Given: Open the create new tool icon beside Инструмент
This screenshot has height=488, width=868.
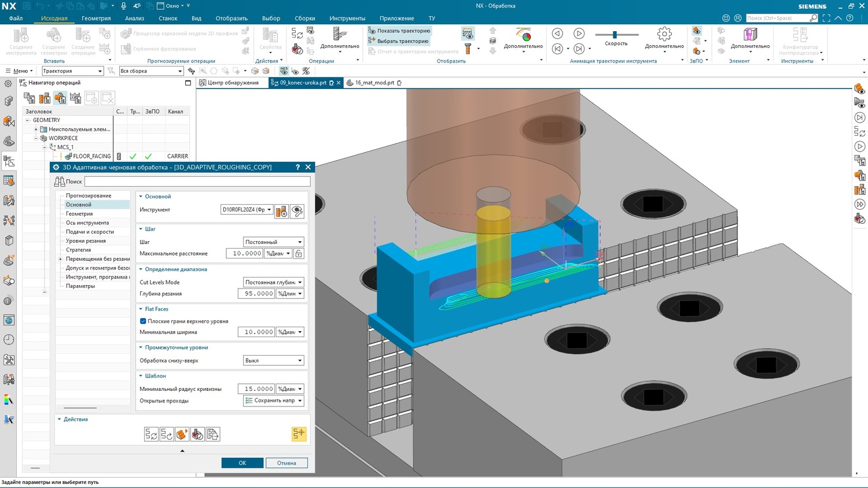Looking at the screenshot, I should click(281, 212).
